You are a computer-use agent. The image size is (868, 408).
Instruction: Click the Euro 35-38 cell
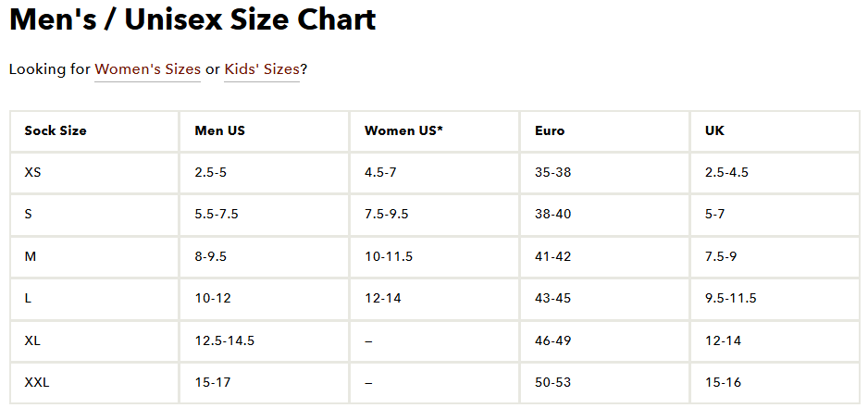click(x=553, y=172)
